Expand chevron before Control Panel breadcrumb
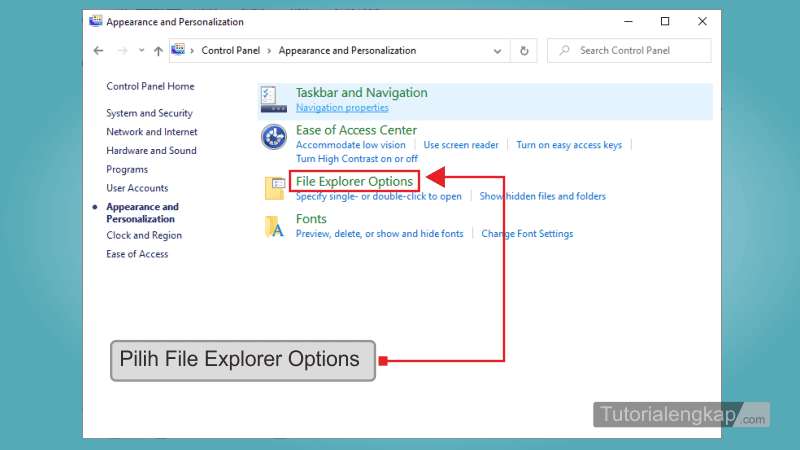Screen dimensions: 800x450 (192, 51)
